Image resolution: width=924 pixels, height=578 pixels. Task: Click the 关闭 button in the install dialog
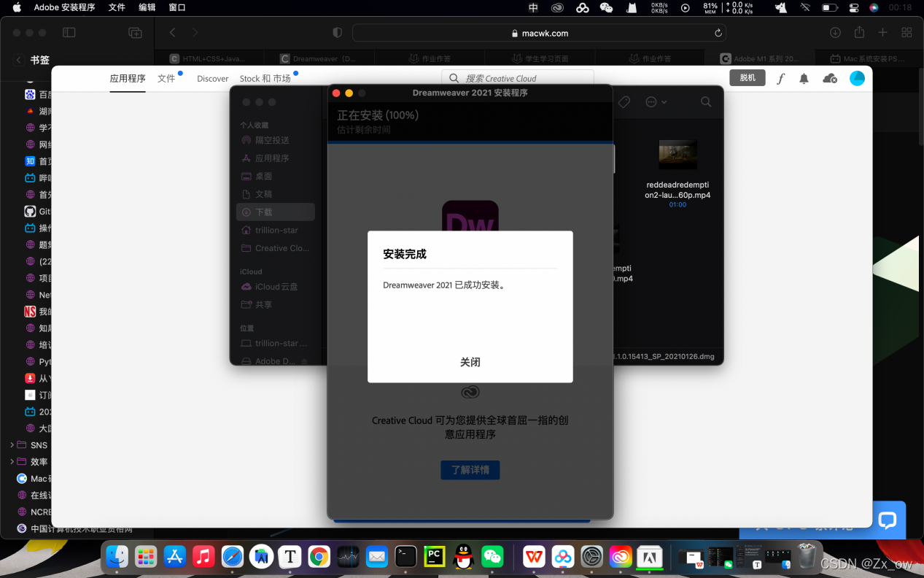tap(470, 362)
